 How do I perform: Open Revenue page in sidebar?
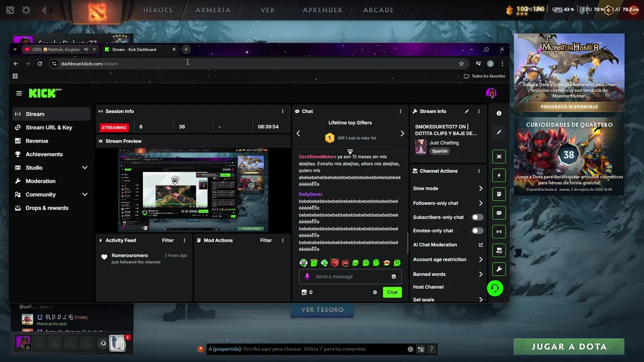[51, 141]
